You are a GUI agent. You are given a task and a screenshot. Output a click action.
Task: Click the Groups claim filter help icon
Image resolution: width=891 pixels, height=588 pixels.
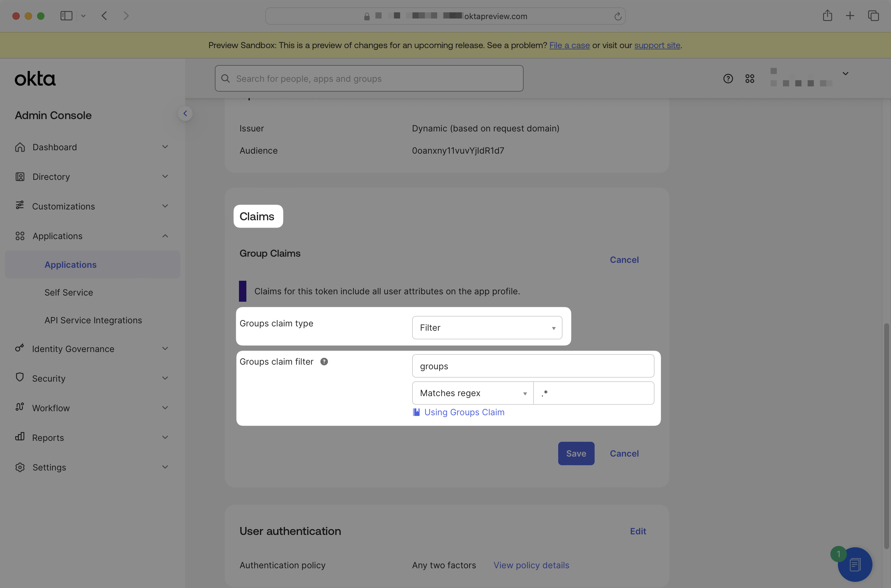coord(324,361)
